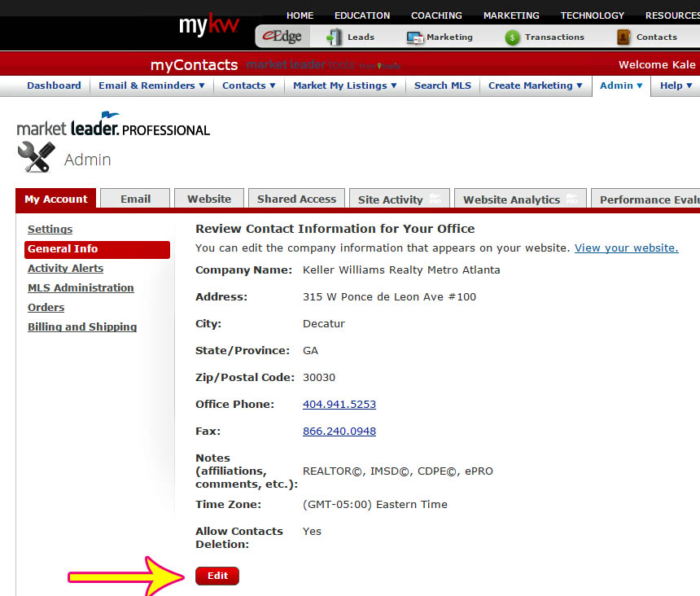Screen dimensions: 700x596
Task: Click the Contacts address book icon
Action: click(623, 37)
